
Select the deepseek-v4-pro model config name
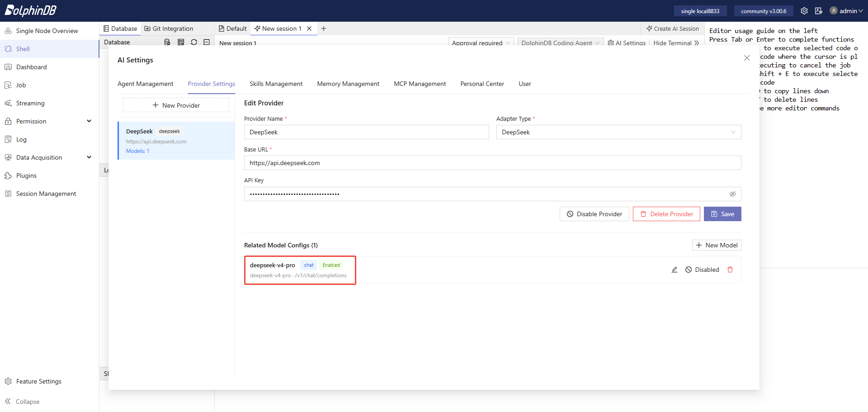tap(273, 265)
